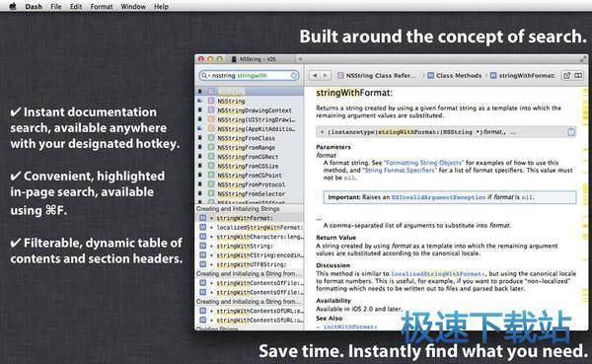Open localizedStringWithFormat: link in Discussion
This screenshot has height=364, width=592.
(x=438, y=274)
